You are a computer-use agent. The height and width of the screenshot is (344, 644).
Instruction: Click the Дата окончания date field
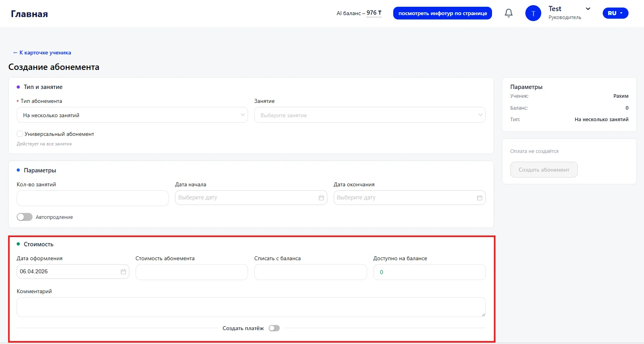pyautogui.click(x=409, y=198)
